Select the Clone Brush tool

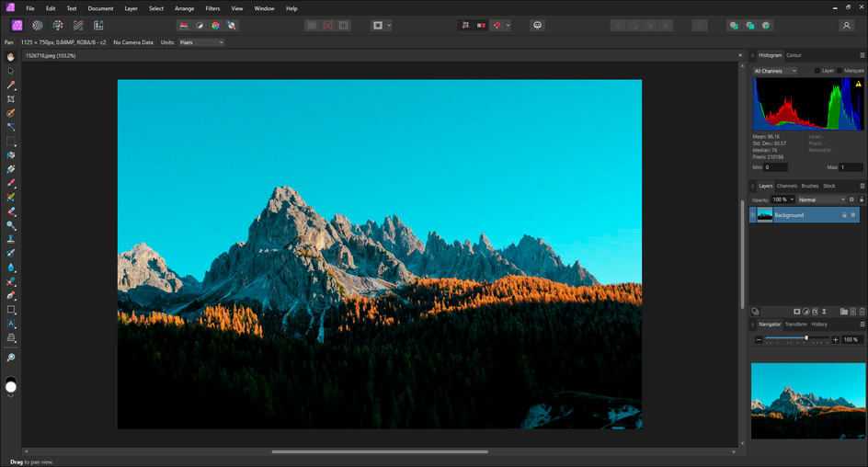pyautogui.click(x=10, y=240)
